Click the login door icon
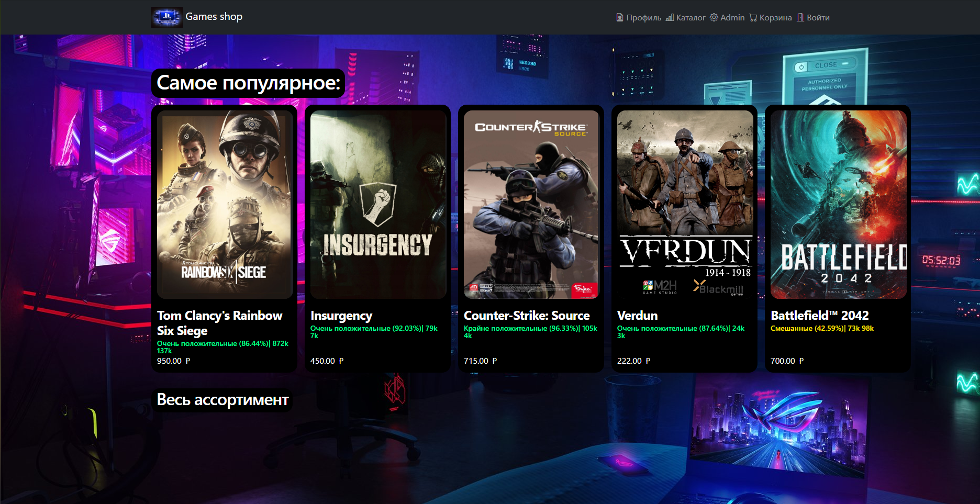 tap(800, 18)
